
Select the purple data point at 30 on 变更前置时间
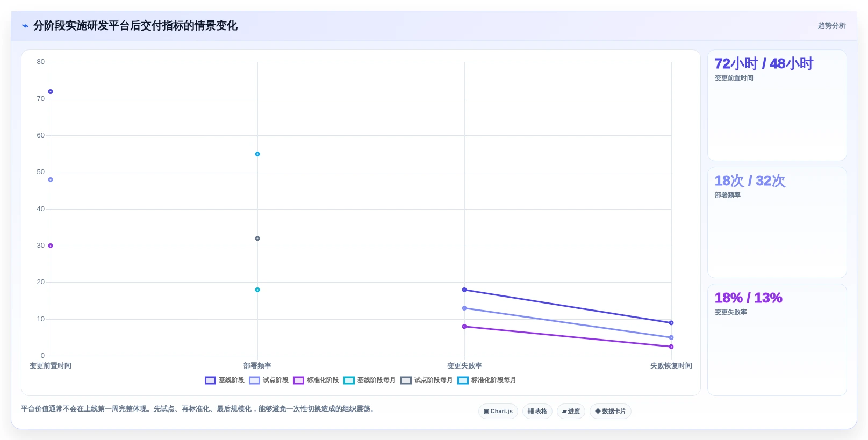tap(51, 246)
